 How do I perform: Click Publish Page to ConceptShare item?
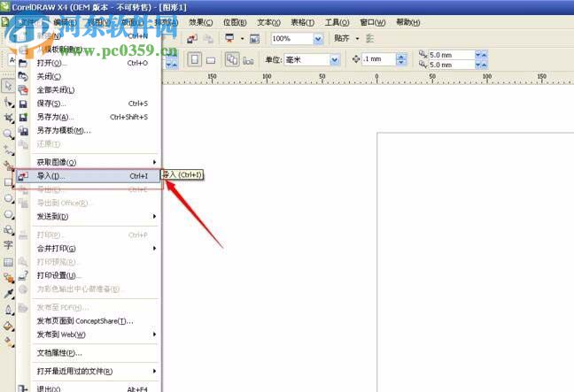[88, 321]
